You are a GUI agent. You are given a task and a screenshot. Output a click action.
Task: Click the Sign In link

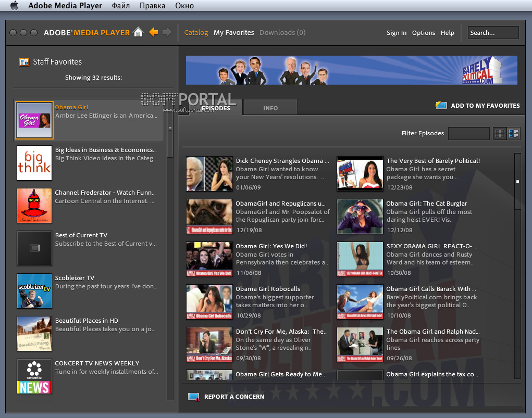tap(397, 33)
